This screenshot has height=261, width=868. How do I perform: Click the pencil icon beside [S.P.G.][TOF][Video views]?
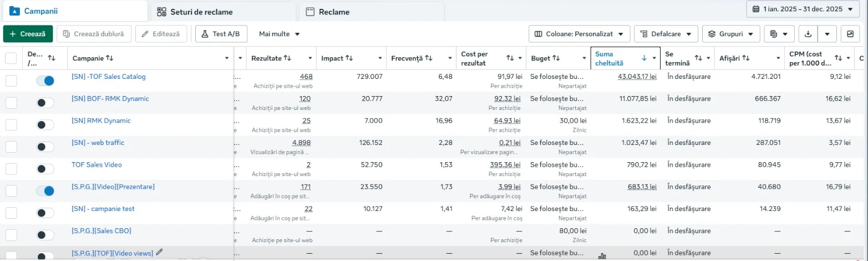click(x=160, y=252)
